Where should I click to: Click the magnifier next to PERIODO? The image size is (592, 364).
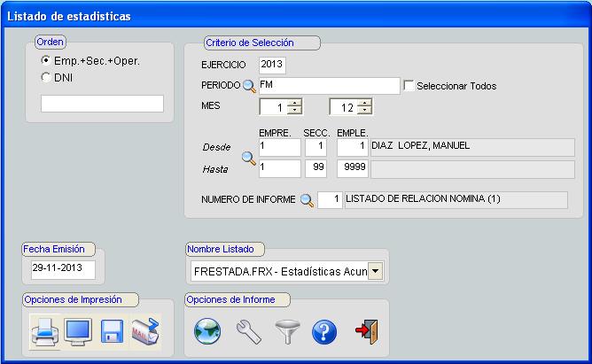tap(249, 86)
